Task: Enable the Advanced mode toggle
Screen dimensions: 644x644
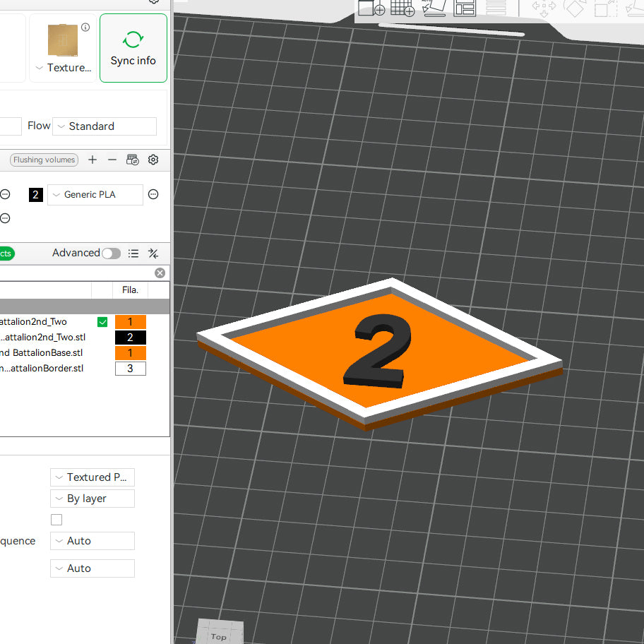Action: point(111,253)
